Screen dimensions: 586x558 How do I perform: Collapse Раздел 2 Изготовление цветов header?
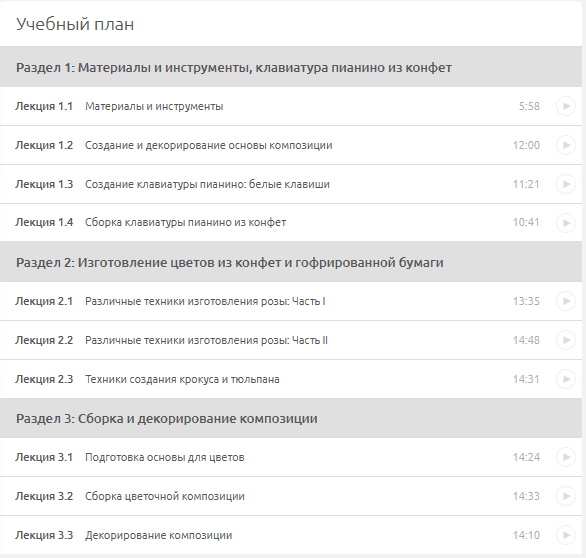coord(291,262)
